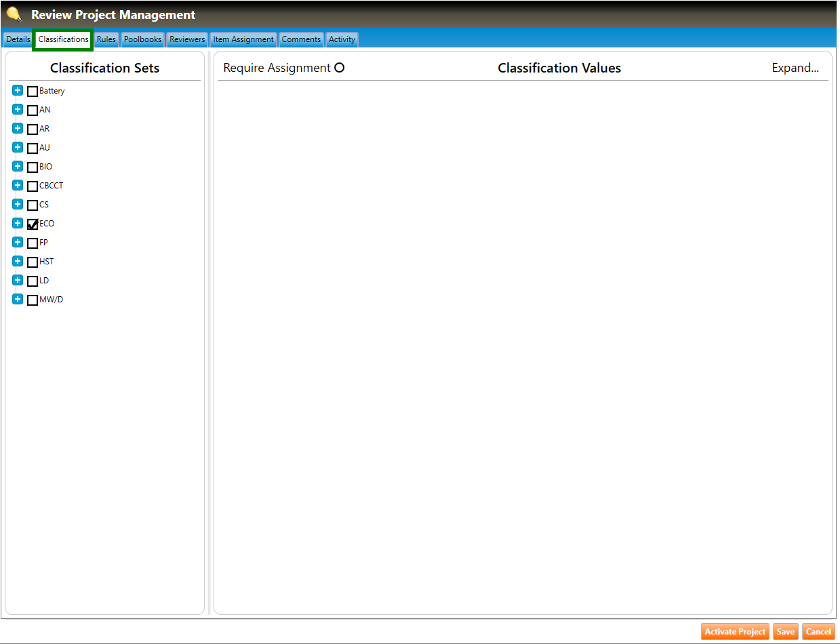Check the Battery checkbox

(33, 92)
